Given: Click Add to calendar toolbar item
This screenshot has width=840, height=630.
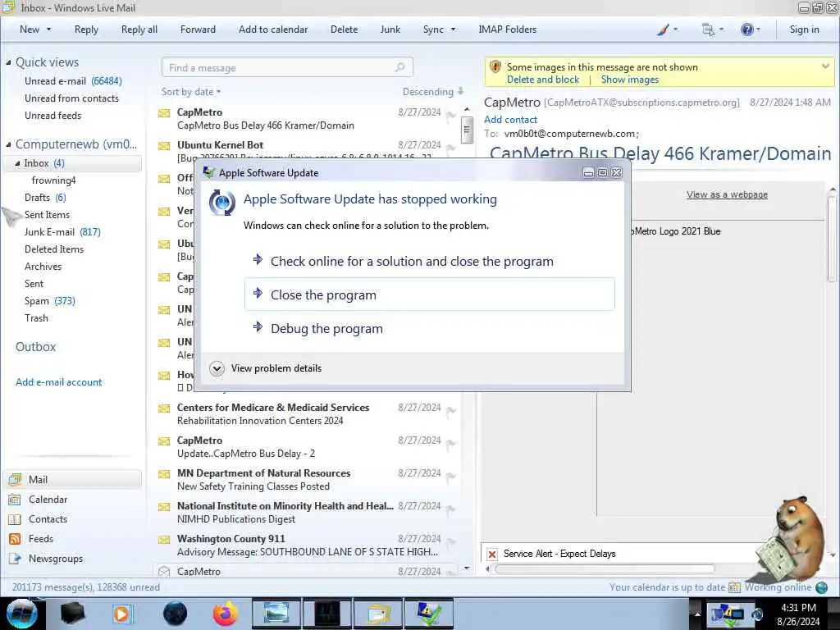Looking at the screenshot, I should (x=273, y=30).
